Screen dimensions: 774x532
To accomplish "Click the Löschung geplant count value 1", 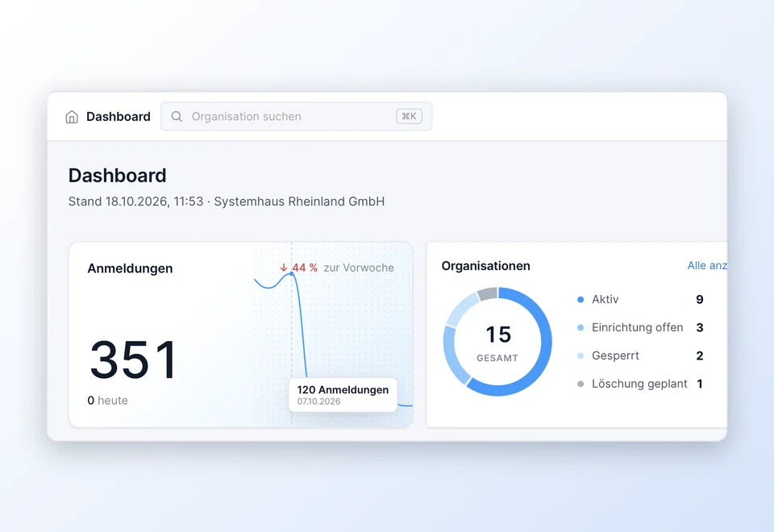I will click(x=700, y=384).
